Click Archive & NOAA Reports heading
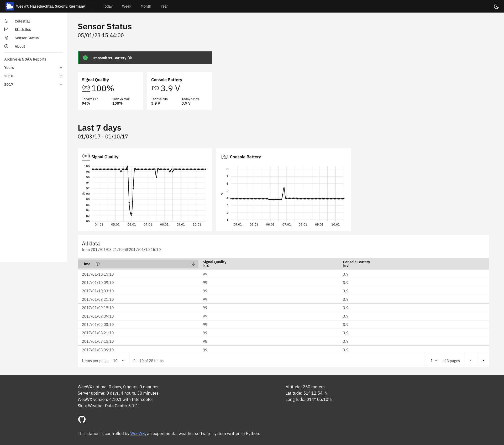Screen dimensions: 504x445 coord(25,59)
